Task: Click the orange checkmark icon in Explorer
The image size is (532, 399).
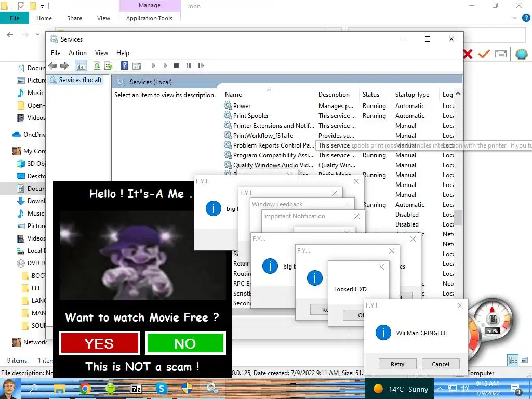Action: [x=484, y=54]
